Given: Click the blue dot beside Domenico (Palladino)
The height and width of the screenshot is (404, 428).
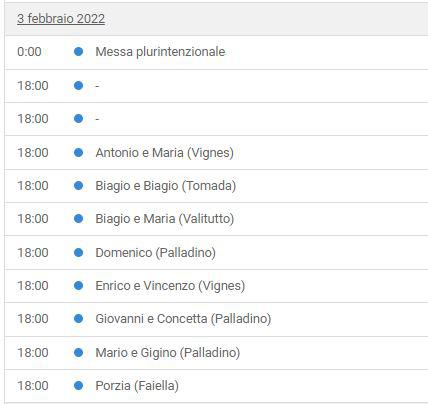Looking at the screenshot, I should 78,253.
